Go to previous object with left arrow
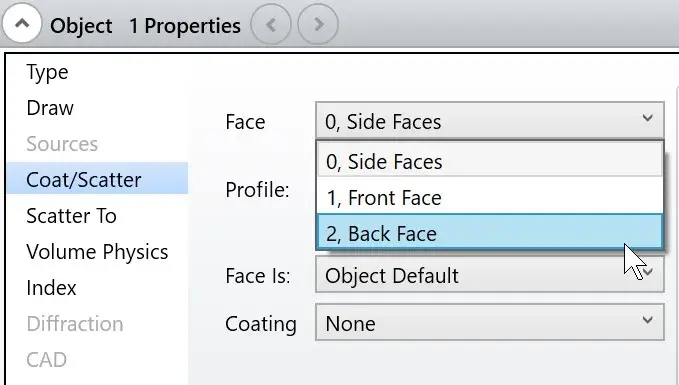 271,24
